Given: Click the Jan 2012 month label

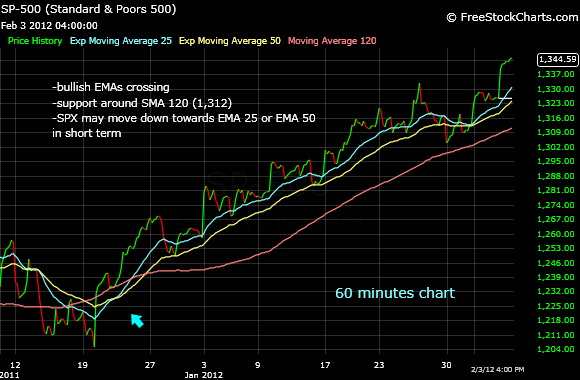Looking at the screenshot, I should 204,375.
